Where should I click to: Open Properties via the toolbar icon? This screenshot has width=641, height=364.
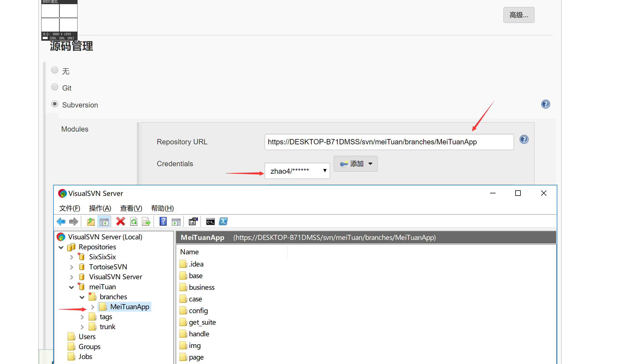pyautogui.click(x=193, y=221)
